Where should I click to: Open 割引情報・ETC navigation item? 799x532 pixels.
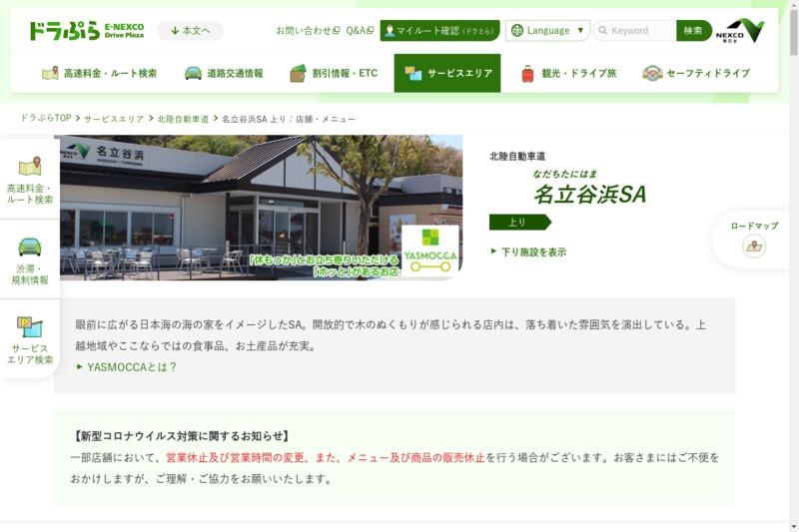coord(334,73)
